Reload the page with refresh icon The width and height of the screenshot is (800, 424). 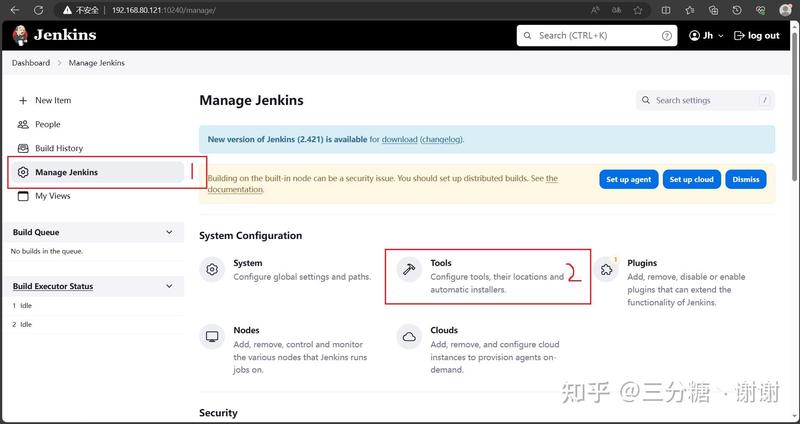click(x=39, y=10)
